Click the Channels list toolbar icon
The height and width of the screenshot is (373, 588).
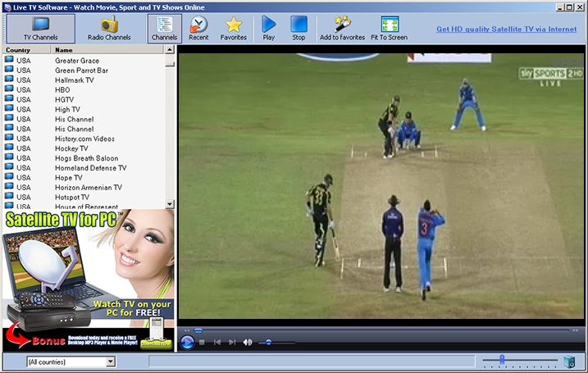pos(164,29)
